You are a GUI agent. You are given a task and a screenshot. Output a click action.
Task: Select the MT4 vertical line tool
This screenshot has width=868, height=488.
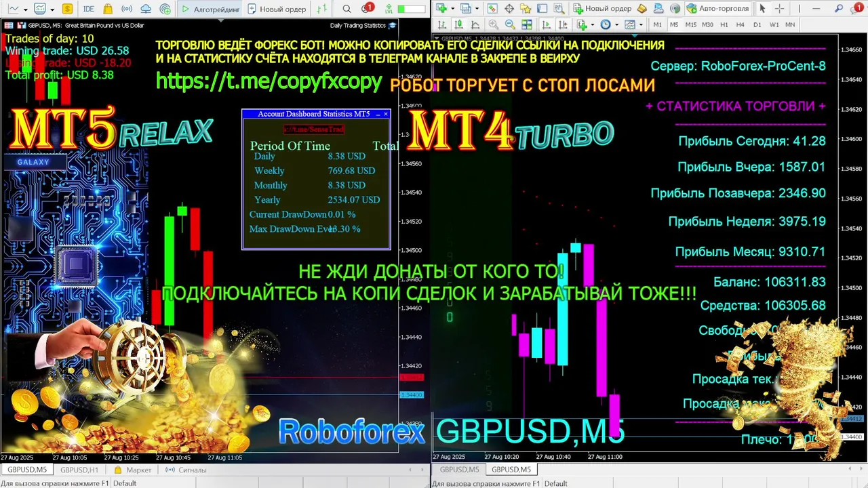pyautogui.click(x=799, y=8)
